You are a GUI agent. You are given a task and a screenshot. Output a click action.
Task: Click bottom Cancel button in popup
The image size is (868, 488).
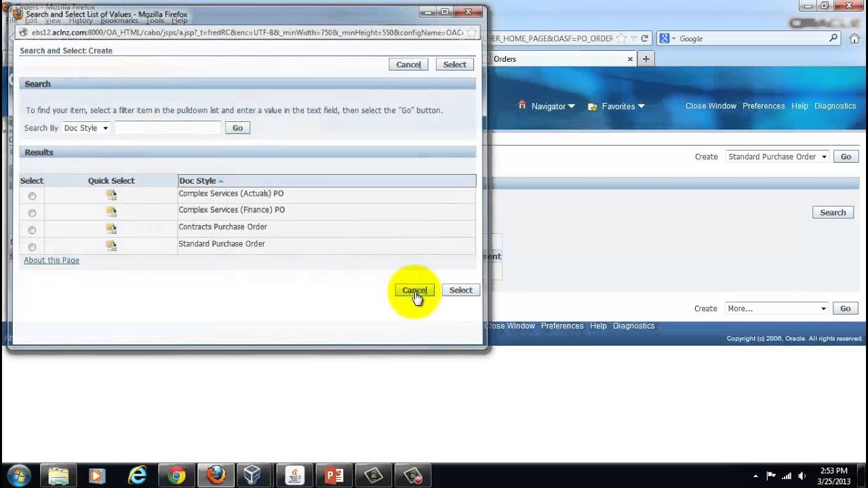414,290
